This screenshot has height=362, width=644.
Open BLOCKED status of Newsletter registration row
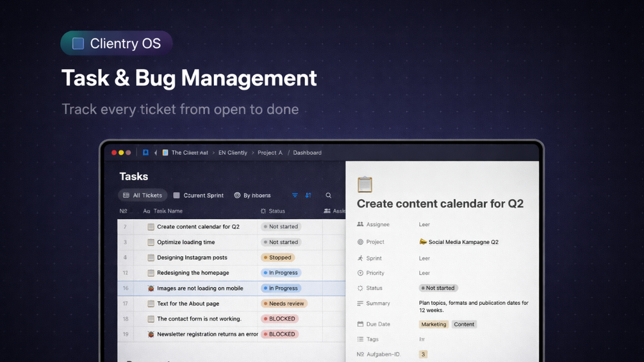click(279, 334)
